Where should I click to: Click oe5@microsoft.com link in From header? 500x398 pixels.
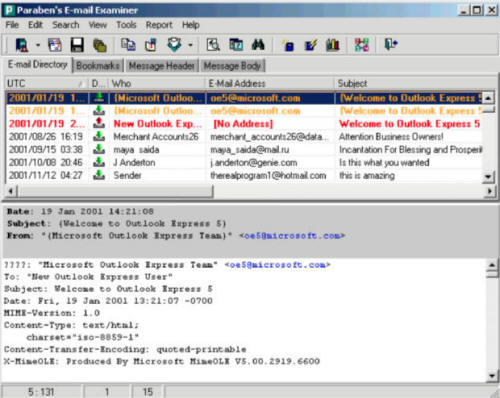[292, 236]
